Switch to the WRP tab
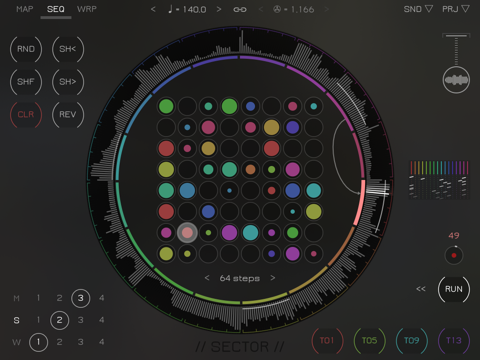Viewport: 480px width, 360px height. point(87,9)
